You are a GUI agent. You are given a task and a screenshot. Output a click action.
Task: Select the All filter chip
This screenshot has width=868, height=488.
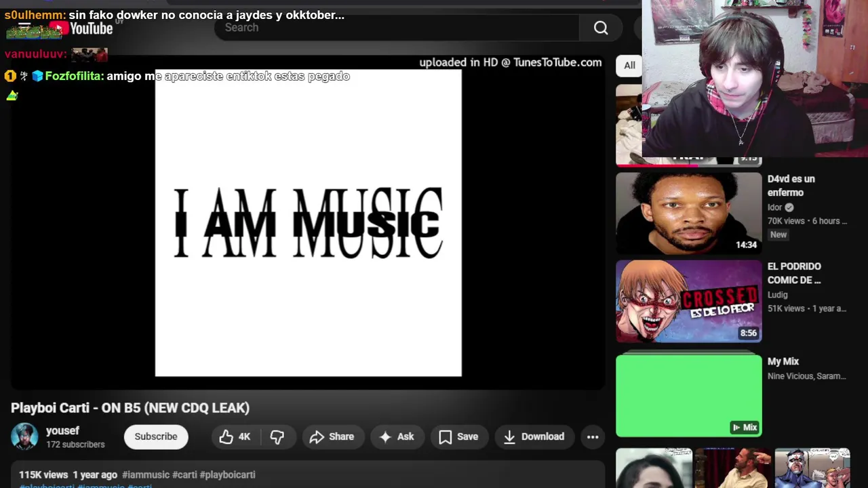(x=629, y=66)
